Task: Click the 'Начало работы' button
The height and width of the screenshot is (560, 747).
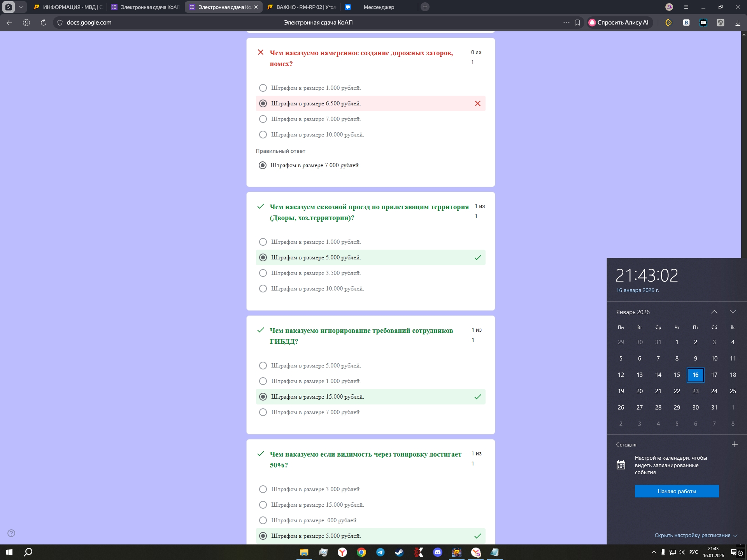Action: click(x=677, y=491)
